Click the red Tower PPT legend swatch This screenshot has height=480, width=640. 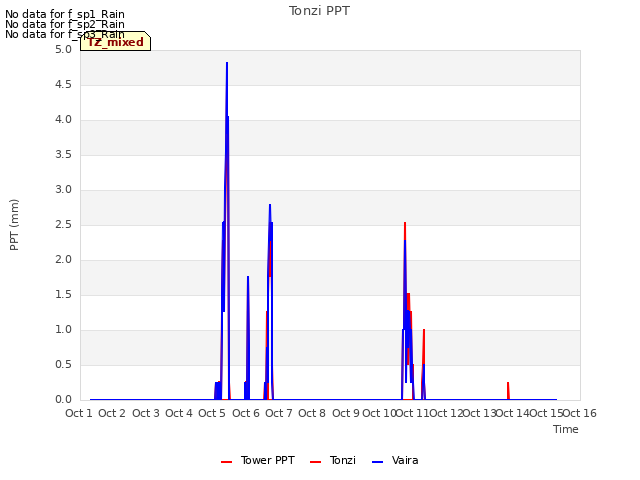pyautogui.click(x=227, y=462)
